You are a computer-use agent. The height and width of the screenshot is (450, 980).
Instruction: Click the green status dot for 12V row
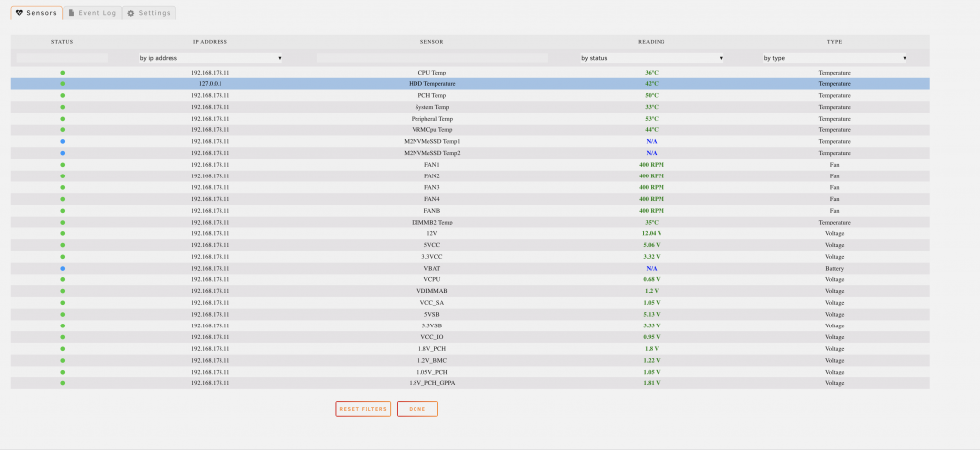62,233
